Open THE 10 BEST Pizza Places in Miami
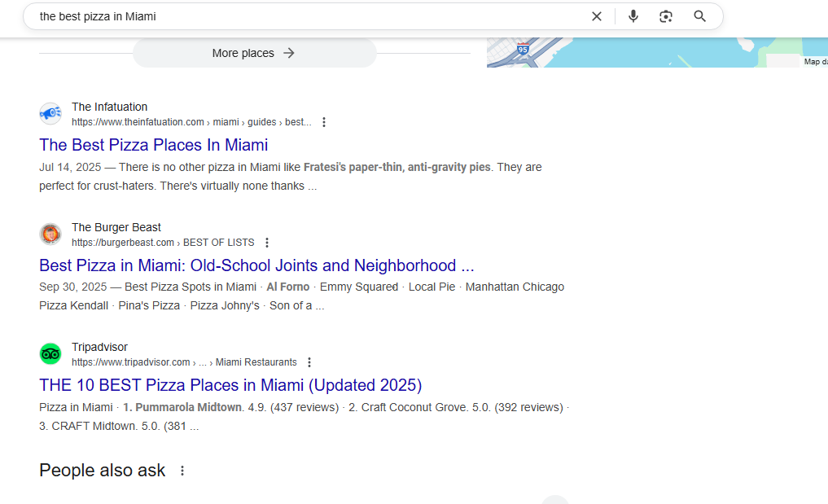The image size is (828, 504). pos(230,385)
